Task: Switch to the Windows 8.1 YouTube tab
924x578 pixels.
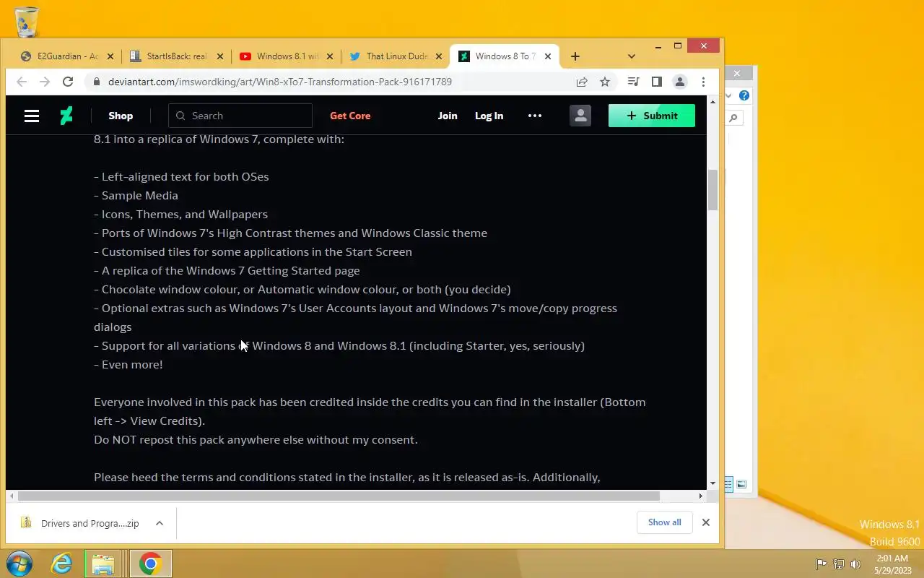Action: pos(287,56)
